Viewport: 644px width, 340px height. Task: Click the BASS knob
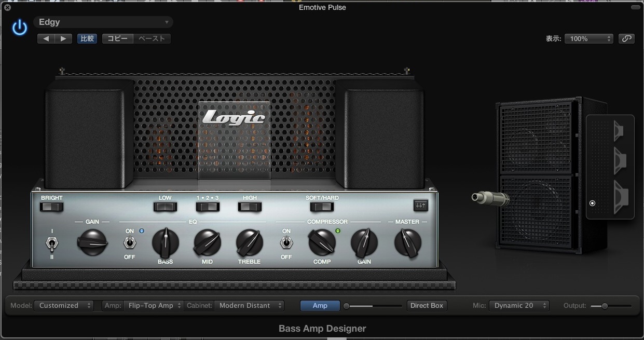tap(166, 242)
